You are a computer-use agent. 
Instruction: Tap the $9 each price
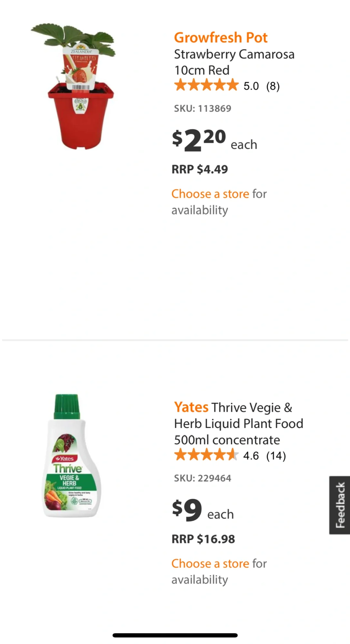click(203, 510)
